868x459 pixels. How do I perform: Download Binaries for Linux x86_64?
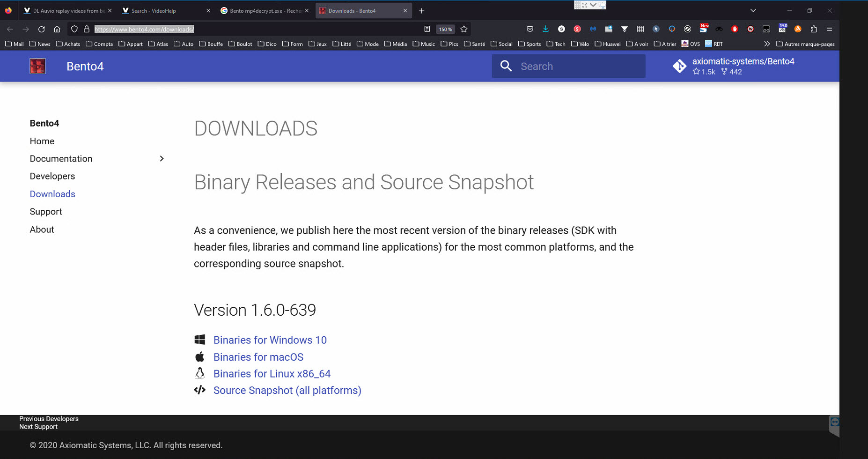pyautogui.click(x=272, y=374)
